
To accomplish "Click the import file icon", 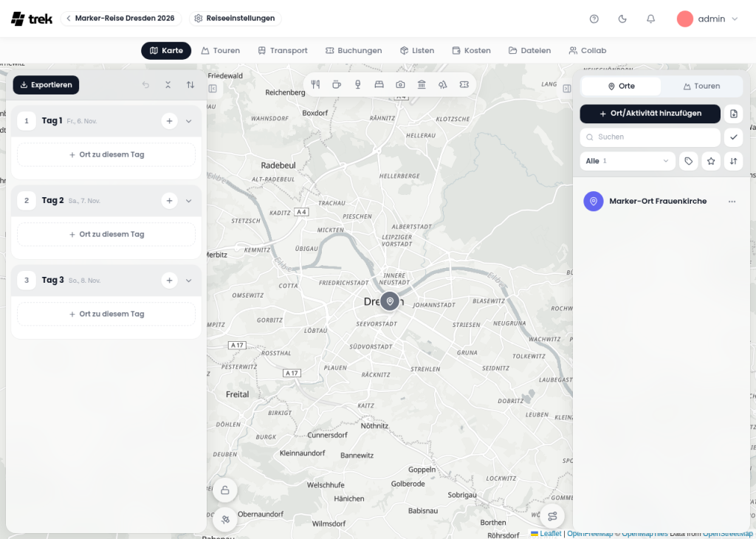I will [x=733, y=114].
